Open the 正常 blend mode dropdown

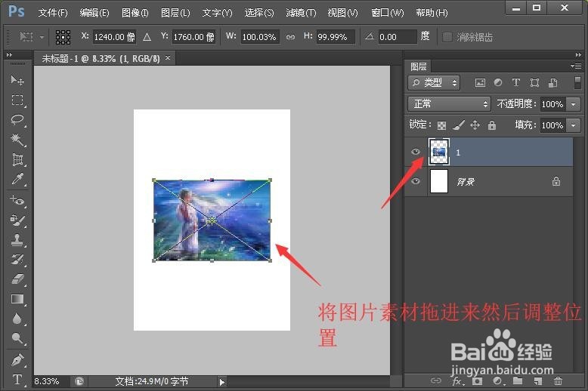(449, 103)
